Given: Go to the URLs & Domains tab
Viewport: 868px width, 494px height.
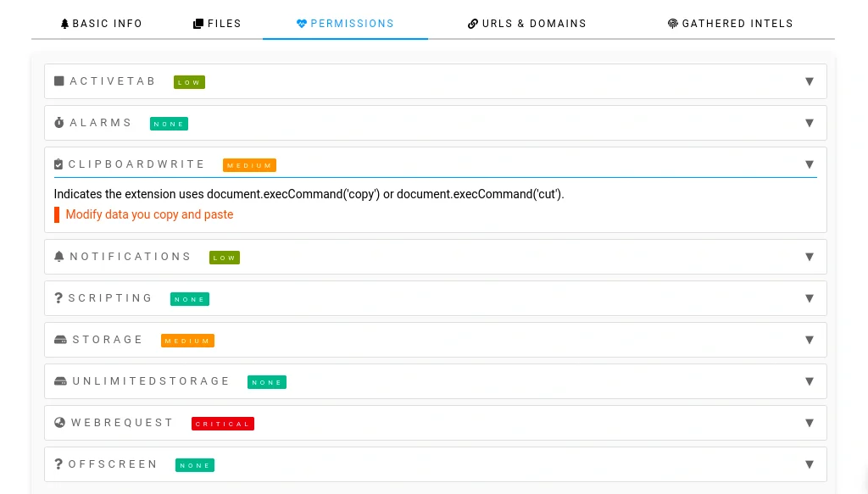Looking at the screenshot, I should 527,24.
